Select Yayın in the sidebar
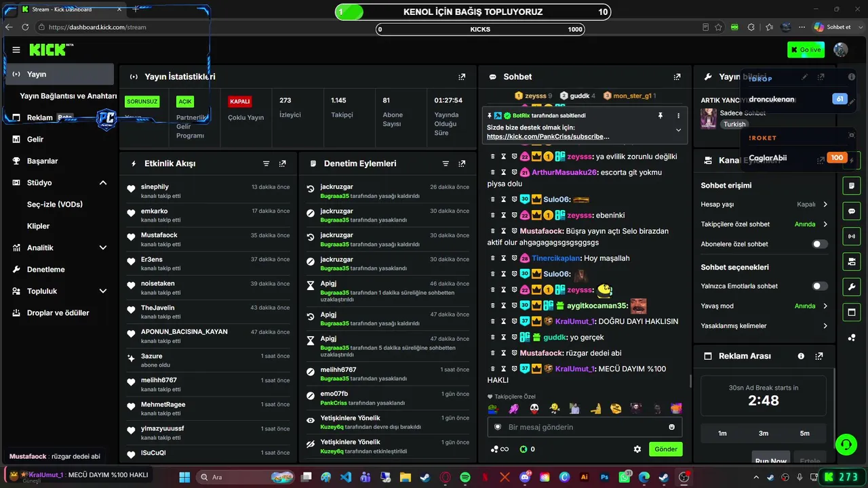 click(60, 74)
